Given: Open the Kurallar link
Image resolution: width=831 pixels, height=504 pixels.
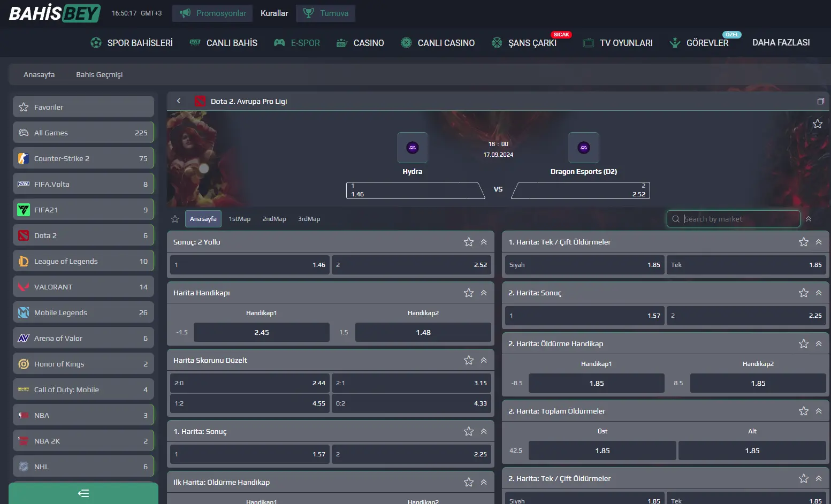Looking at the screenshot, I should point(274,13).
